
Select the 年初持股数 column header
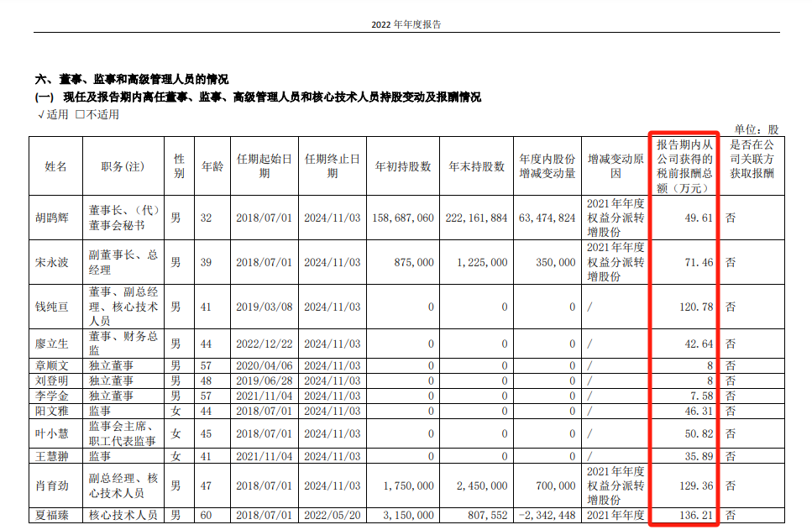click(x=402, y=166)
